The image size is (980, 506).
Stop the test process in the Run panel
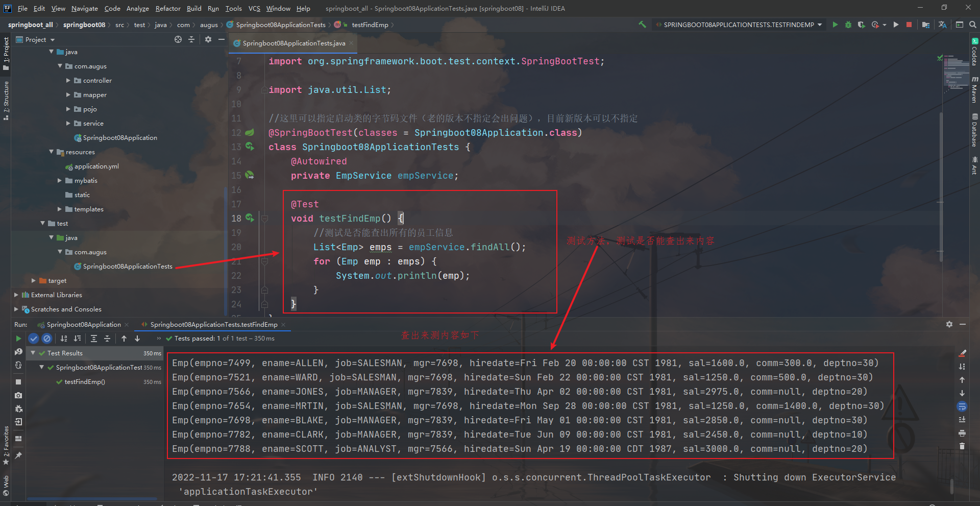tap(18, 381)
